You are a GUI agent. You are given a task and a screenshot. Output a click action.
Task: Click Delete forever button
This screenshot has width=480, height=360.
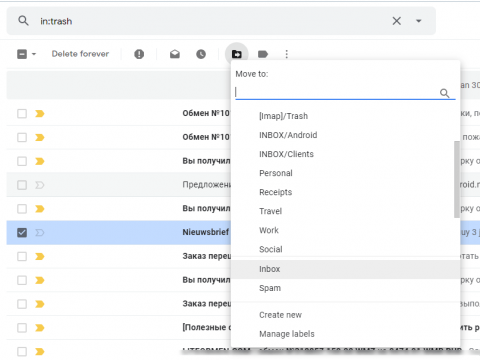click(80, 54)
